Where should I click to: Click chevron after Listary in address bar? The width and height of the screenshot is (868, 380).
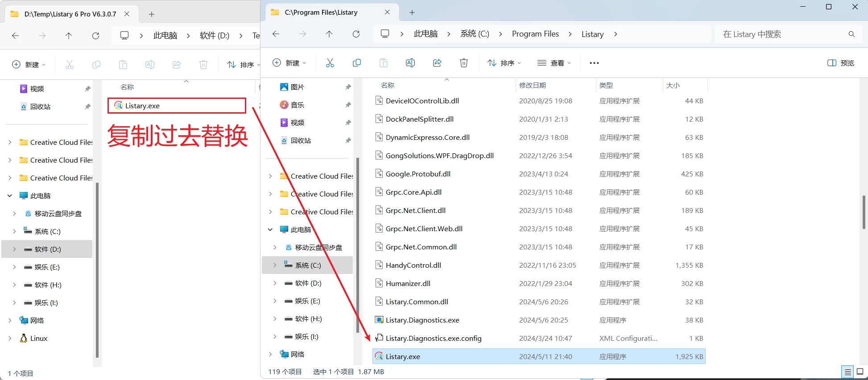[616, 34]
